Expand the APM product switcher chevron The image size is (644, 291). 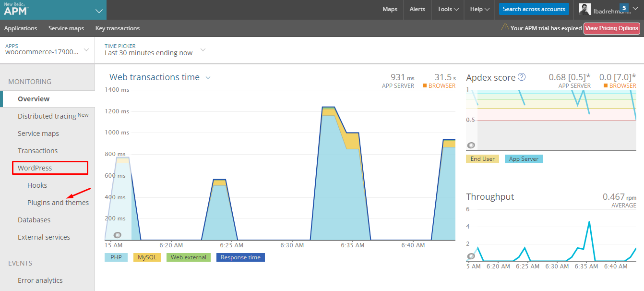[99, 10]
